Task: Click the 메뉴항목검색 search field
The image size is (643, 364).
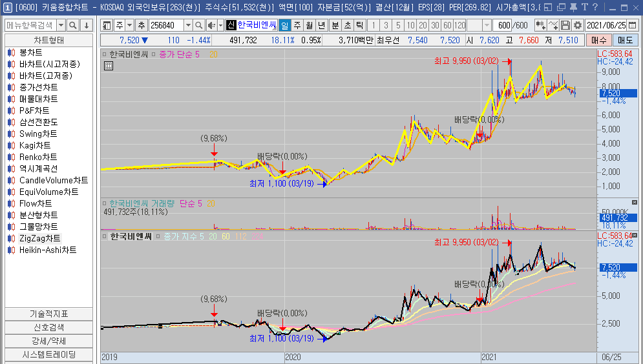Action: tap(30, 25)
